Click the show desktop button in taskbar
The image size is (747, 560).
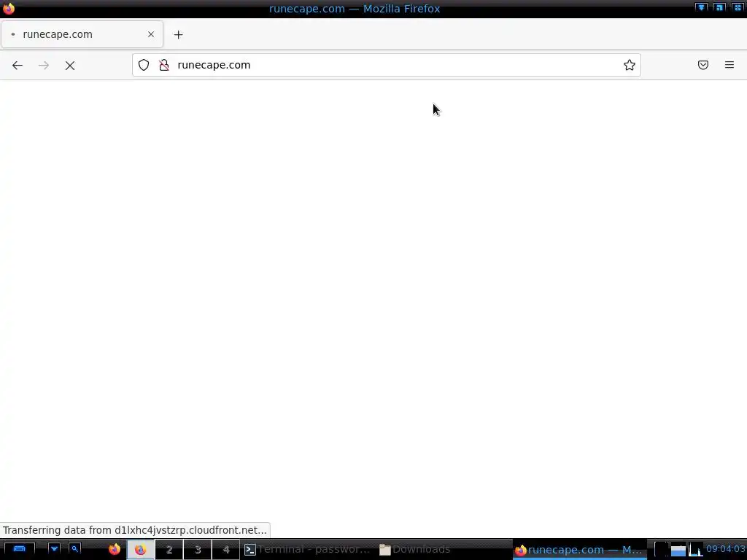tap(19, 549)
